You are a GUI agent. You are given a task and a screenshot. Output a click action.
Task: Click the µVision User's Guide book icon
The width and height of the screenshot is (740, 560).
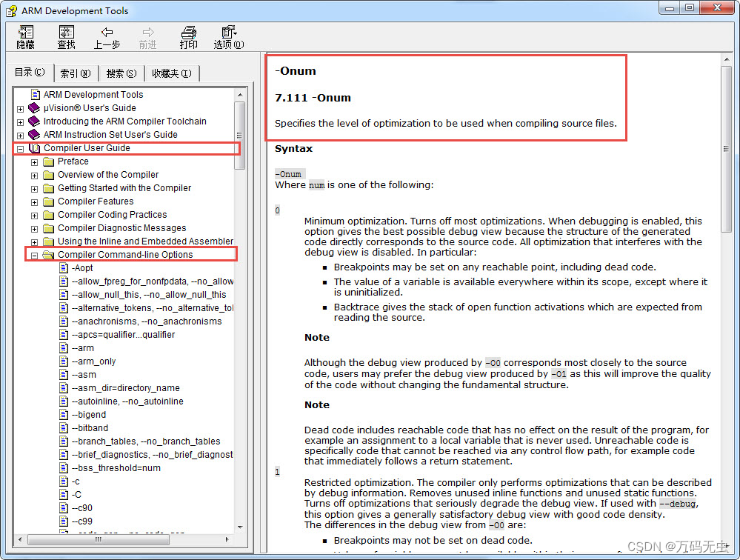pyautogui.click(x=34, y=108)
